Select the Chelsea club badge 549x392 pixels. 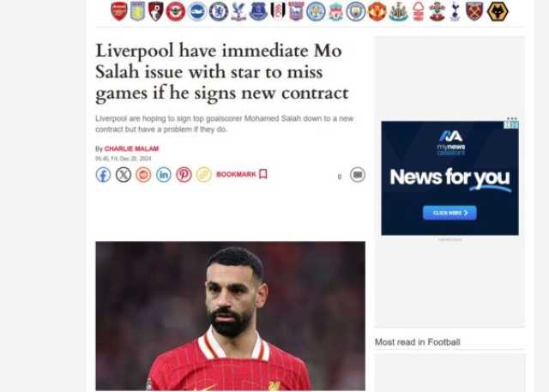pos(219,11)
